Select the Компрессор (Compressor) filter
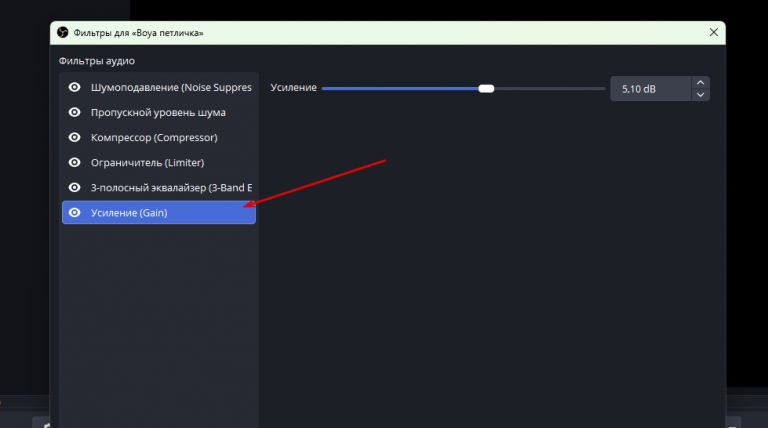 click(159, 137)
